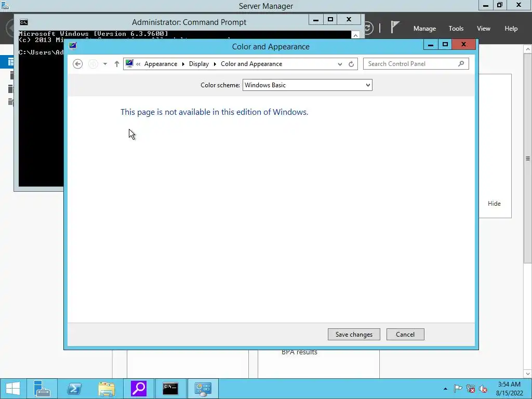Minimize the Color and Appearance window
Viewport: 532px width, 399px height.
click(x=431, y=45)
